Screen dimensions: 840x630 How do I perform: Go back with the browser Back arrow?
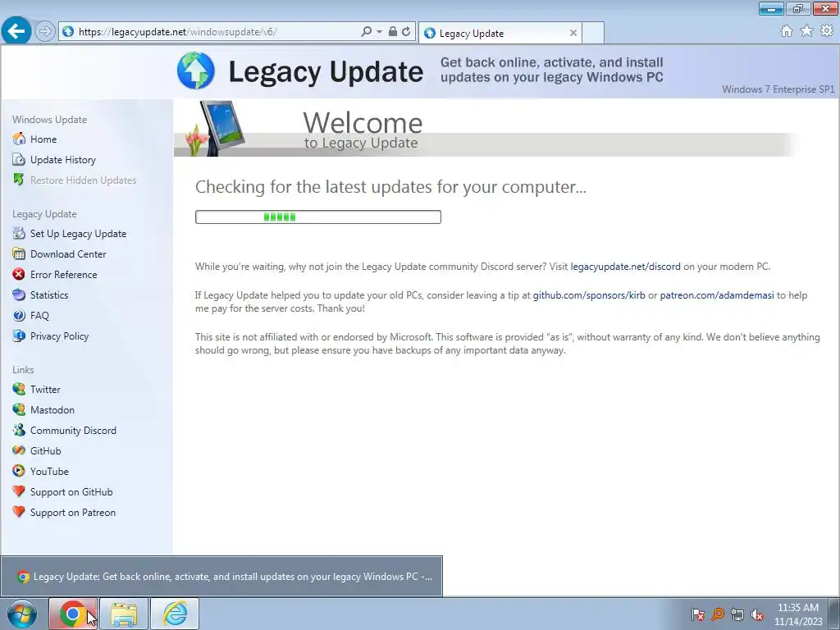pyautogui.click(x=16, y=31)
